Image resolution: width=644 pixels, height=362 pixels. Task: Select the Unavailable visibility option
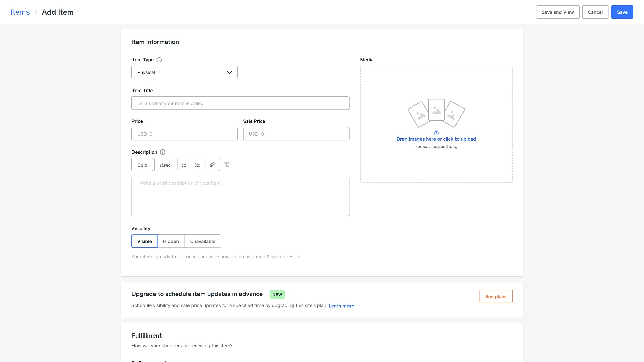[x=203, y=241]
